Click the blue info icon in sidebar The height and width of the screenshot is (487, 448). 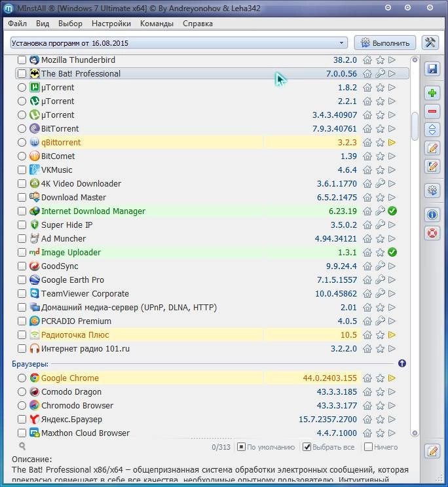click(x=432, y=215)
